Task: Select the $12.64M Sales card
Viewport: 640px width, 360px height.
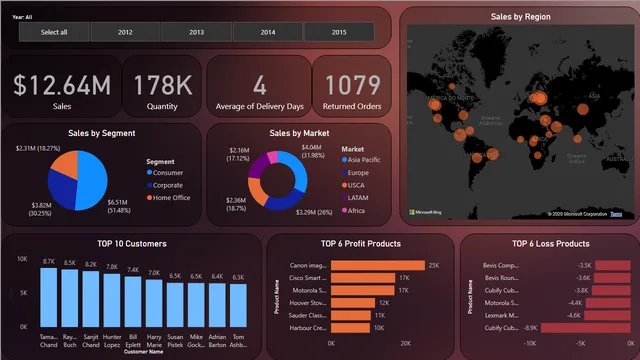Action: pos(62,87)
